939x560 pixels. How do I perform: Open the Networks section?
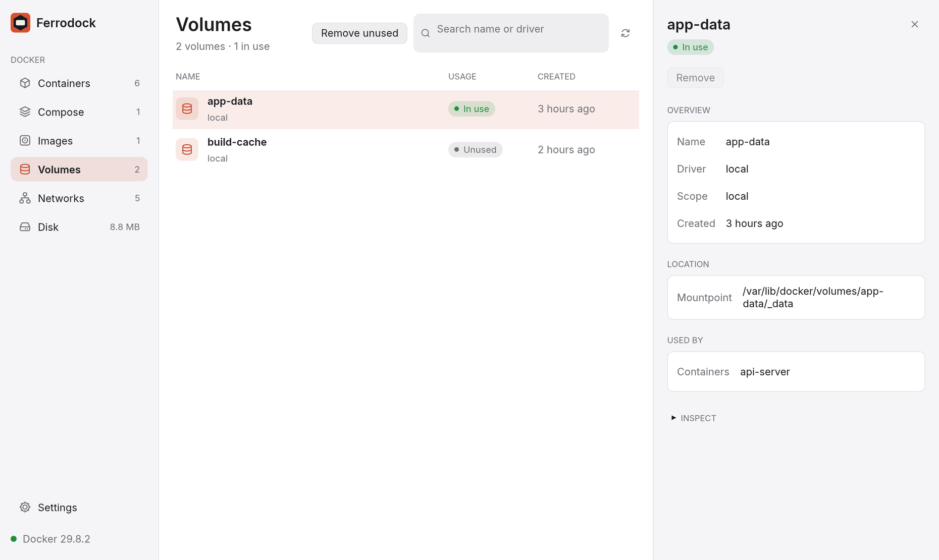[x=79, y=198]
